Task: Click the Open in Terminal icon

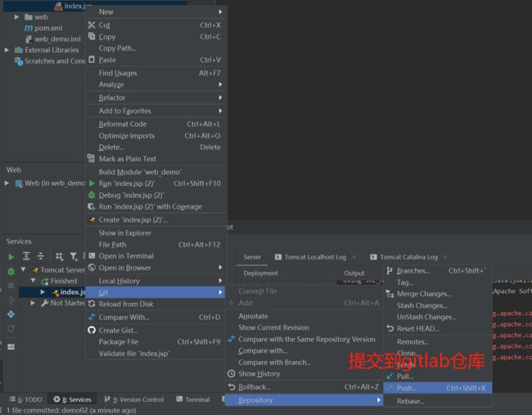Action: click(x=92, y=255)
